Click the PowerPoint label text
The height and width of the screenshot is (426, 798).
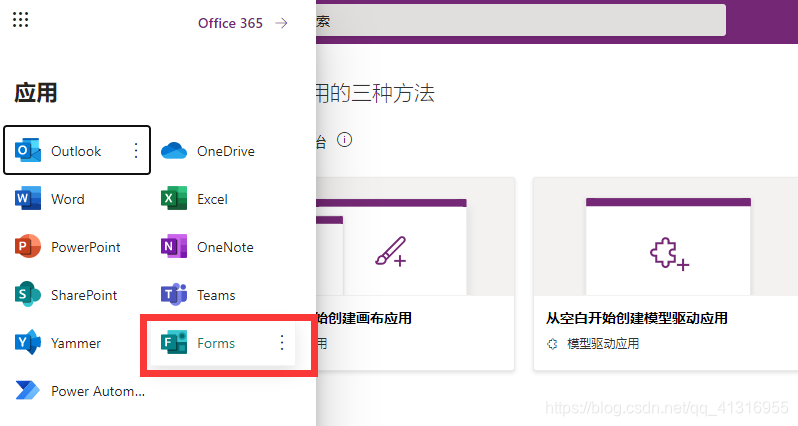(86, 247)
